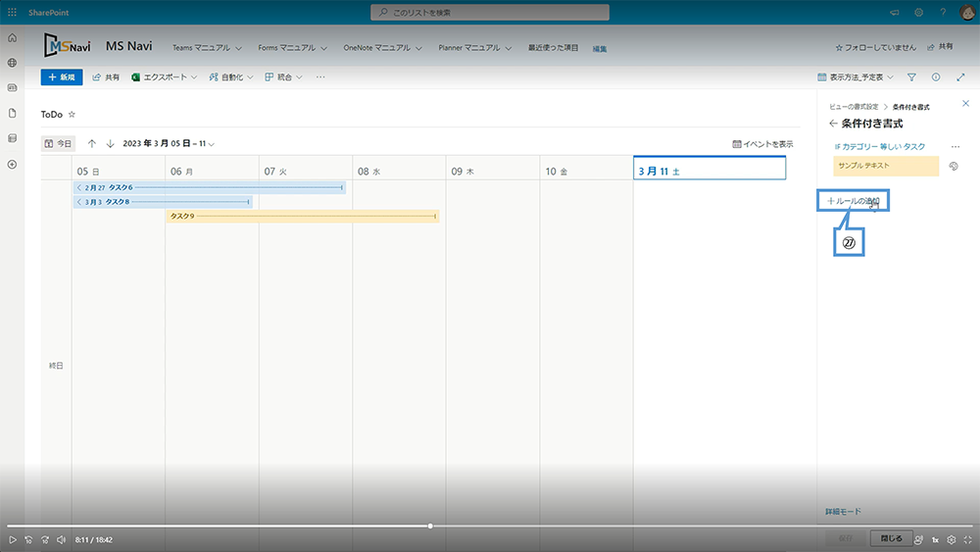Open the SharePoint settings gear in header
Viewport: 980px width, 552px height.
click(x=919, y=13)
